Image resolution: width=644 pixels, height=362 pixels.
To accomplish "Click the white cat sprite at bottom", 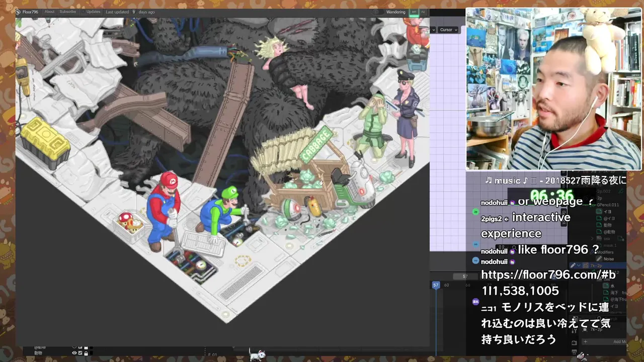I will 257,355.
